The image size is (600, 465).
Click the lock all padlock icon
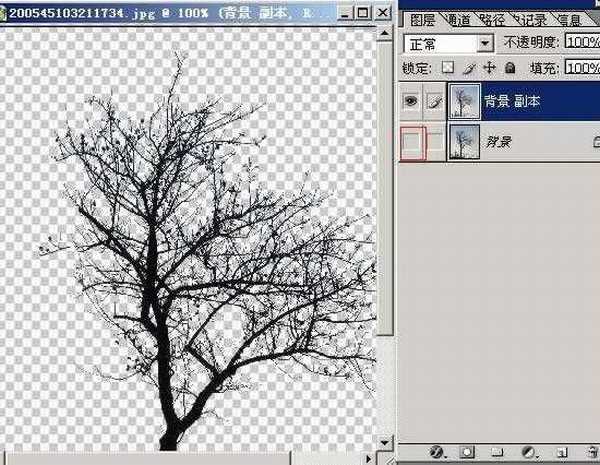[509, 68]
